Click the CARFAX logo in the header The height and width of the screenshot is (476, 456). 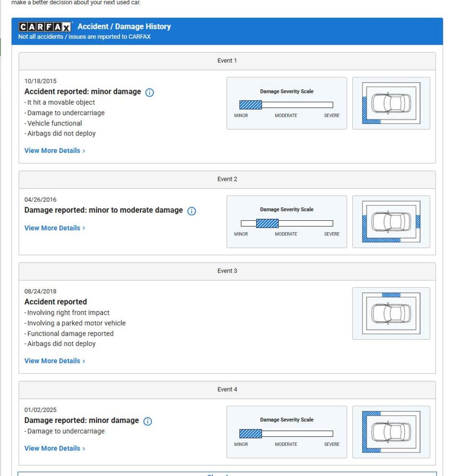(x=45, y=26)
